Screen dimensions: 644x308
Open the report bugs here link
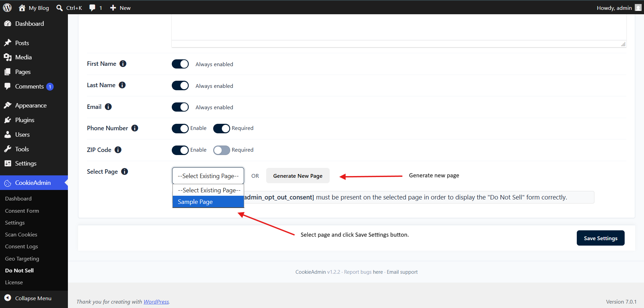(x=378, y=272)
